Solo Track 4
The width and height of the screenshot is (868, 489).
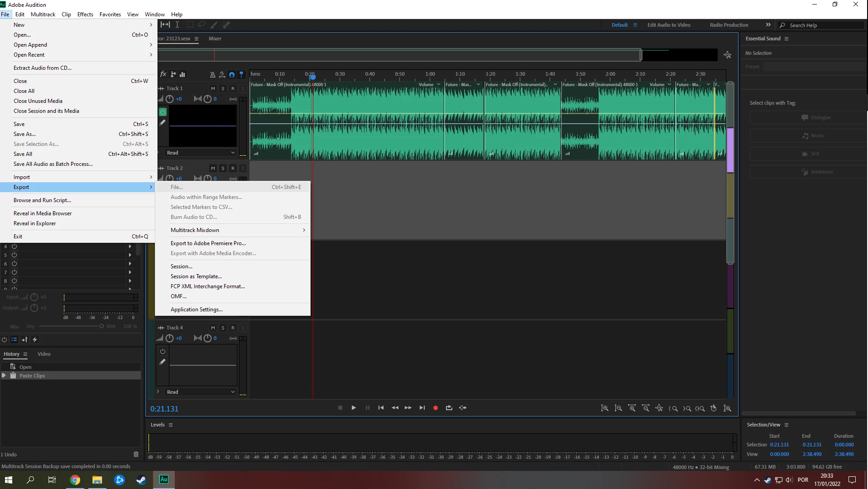(223, 328)
